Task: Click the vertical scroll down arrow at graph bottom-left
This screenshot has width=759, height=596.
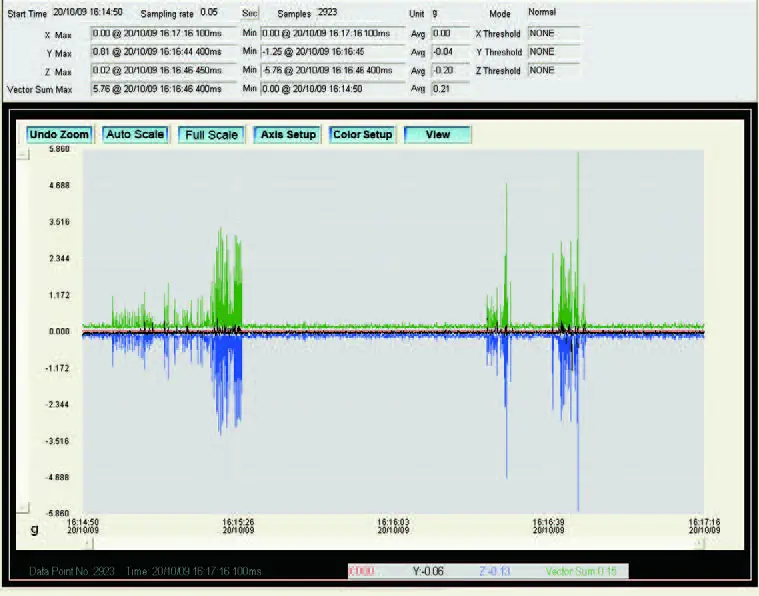Action: 23,507
